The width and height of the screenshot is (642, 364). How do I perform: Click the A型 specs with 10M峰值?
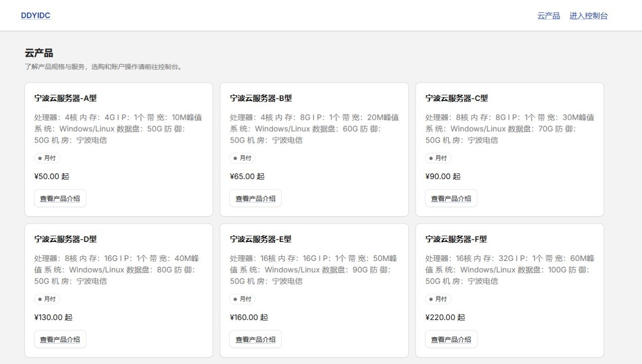118,129
